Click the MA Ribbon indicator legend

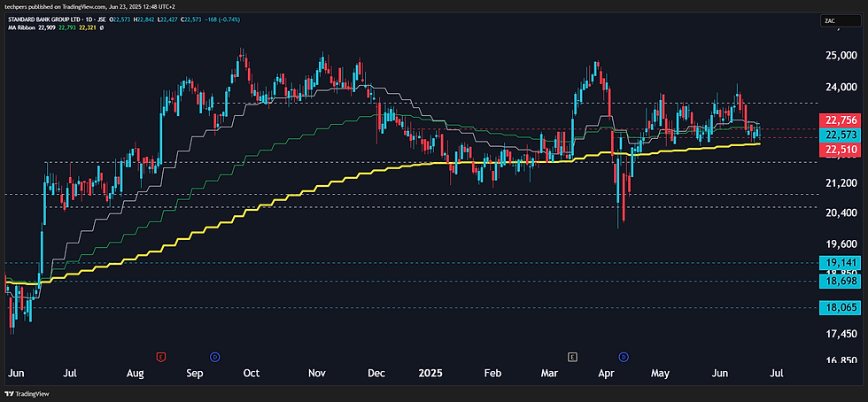tap(21, 27)
